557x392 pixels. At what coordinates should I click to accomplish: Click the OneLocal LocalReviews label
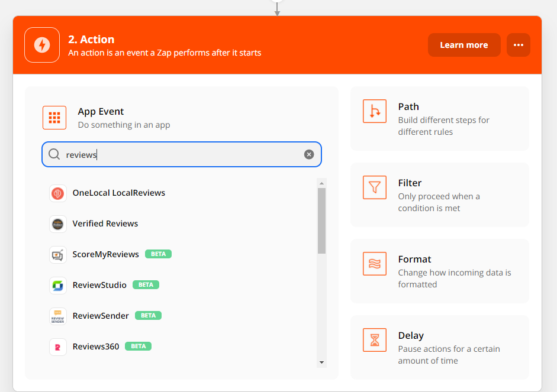118,193
